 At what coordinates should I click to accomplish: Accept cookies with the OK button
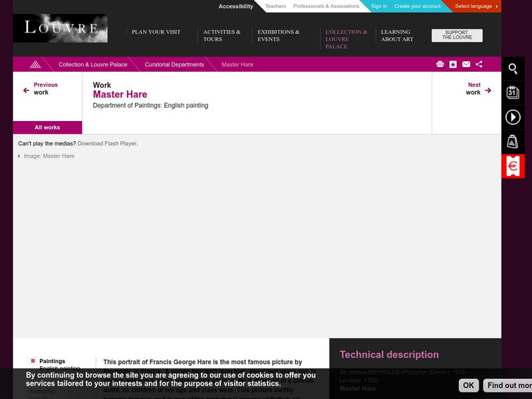pyautogui.click(x=469, y=386)
